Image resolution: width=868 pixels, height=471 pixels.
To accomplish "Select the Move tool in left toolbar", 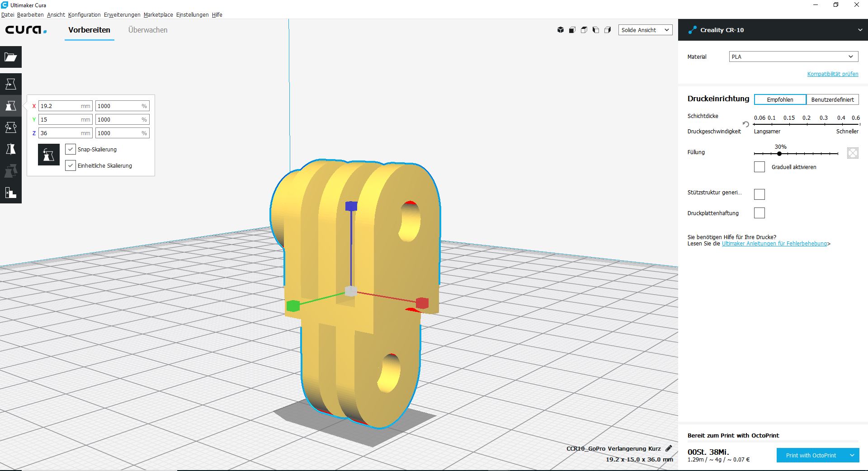I will pyautogui.click(x=11, y=84).
